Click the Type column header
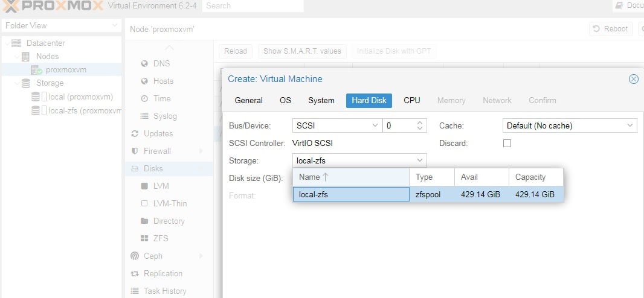This screenshot has height=298, width=644. (x=432, y=177)
